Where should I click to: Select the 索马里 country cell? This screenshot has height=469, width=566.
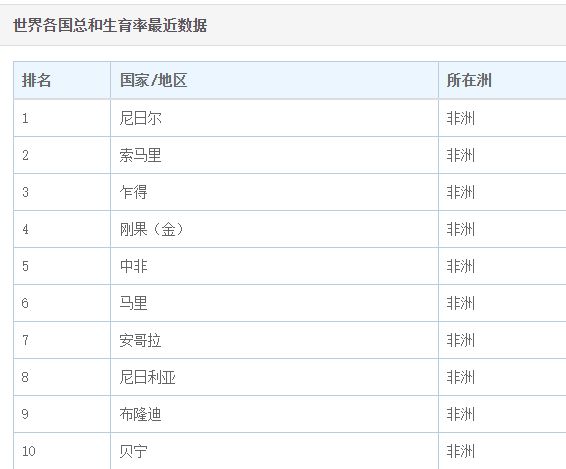tap(274, 155)
